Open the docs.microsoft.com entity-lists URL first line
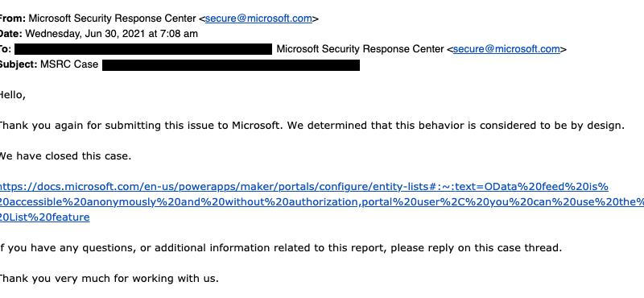The image size is (644, 298). [304, 187]
